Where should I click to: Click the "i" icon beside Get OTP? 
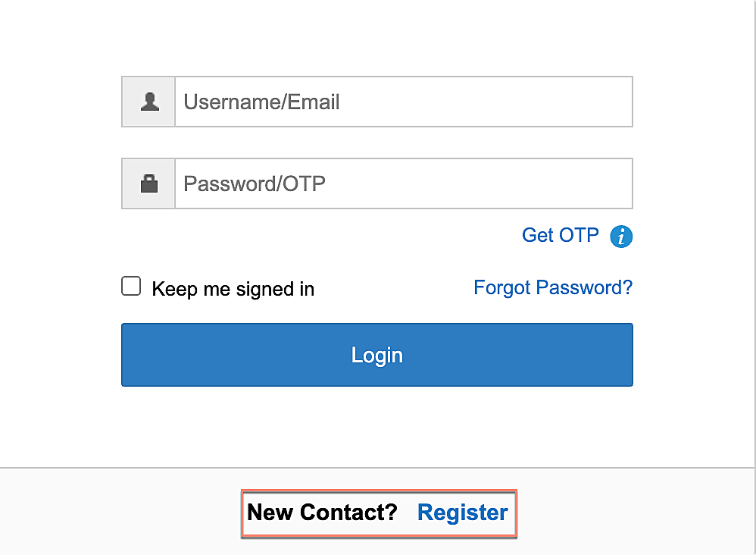pyautogui.click(x=621, y=236)
